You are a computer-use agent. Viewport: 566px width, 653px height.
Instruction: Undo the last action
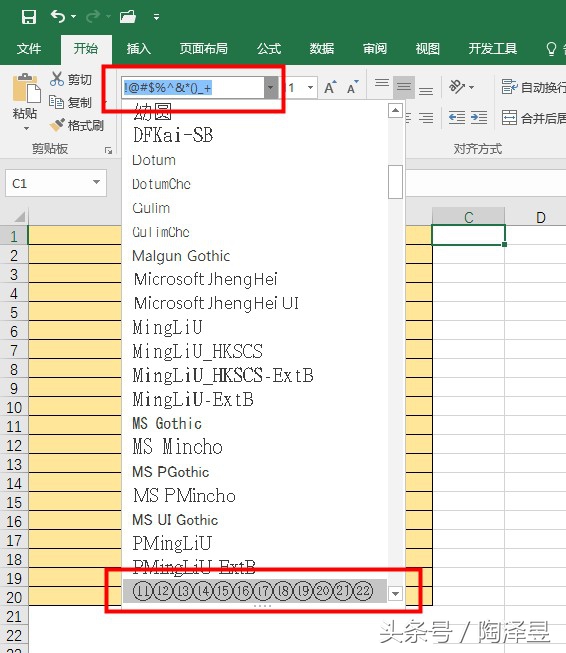coord(58,17)
